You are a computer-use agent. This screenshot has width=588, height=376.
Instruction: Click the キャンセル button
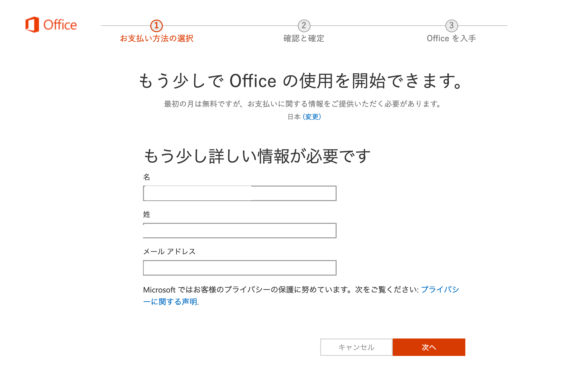click(356, 347)
